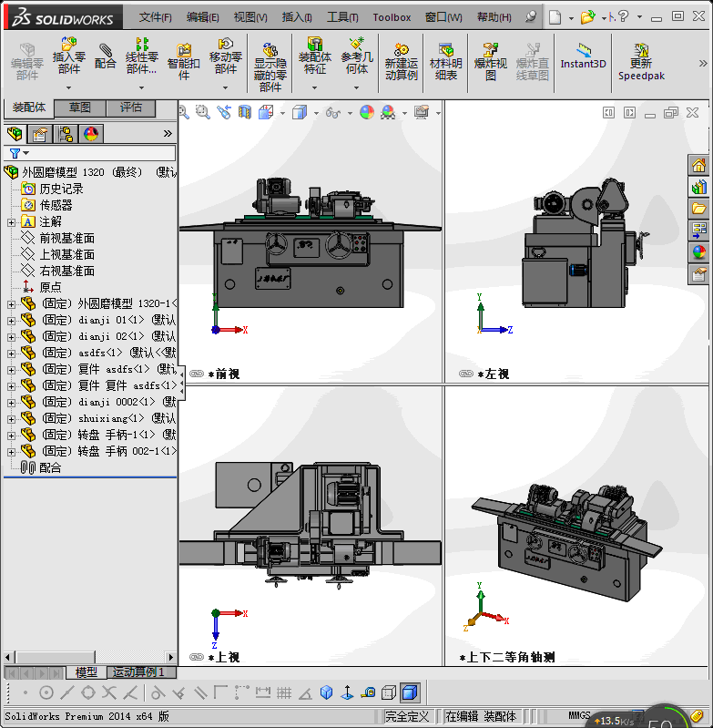Open dropdown under Reference Geometry (参考几何体)
The height and width of the screenshot is (728, 713).
[x=356, y=87]
